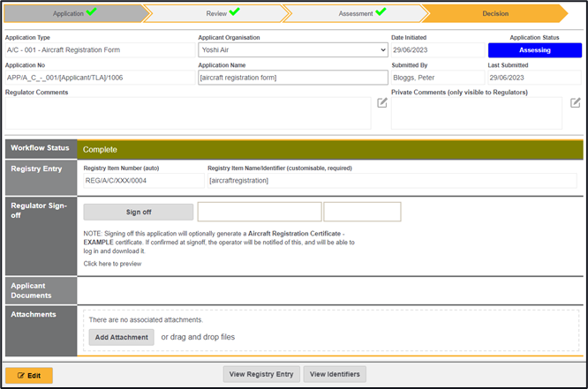Click inside the Private Comments text box
This screenshot has height=389, width=588.
[476, 113]
